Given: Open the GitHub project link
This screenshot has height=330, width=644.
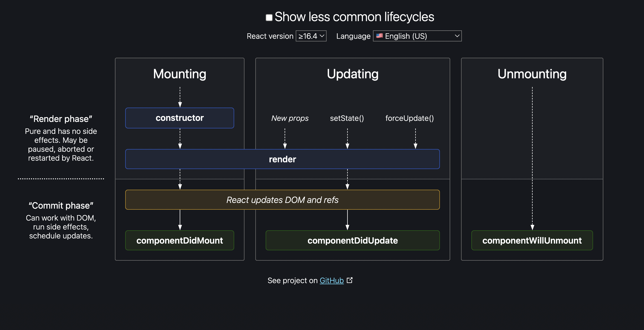Looking at the screenshot, I should click(x=333, y=280).
